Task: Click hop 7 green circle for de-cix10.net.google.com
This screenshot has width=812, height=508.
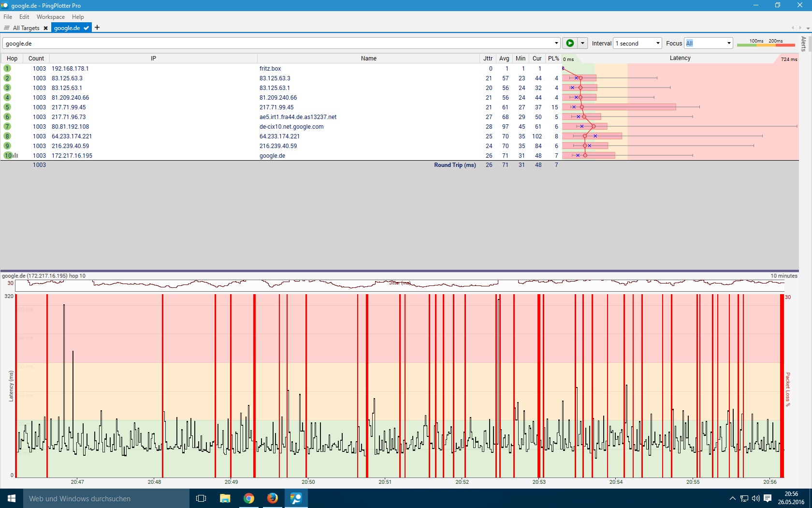Action: tap(7, 126)
